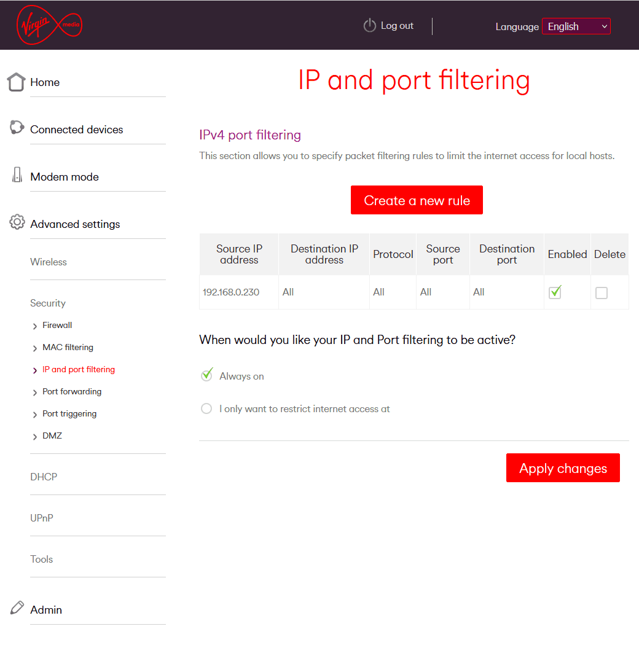Click the Apply changes button

pos(563,467)
